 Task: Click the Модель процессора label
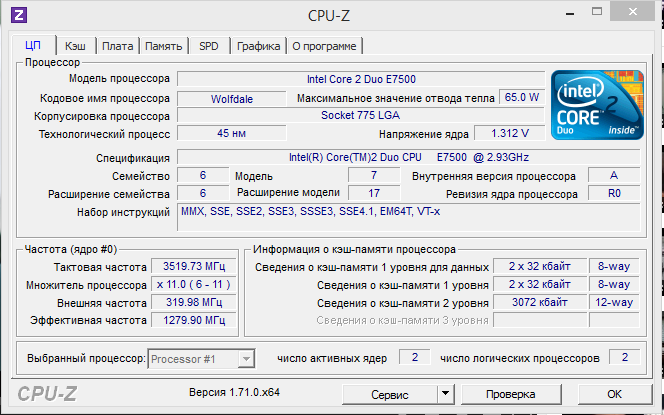[x=119, y=79]
